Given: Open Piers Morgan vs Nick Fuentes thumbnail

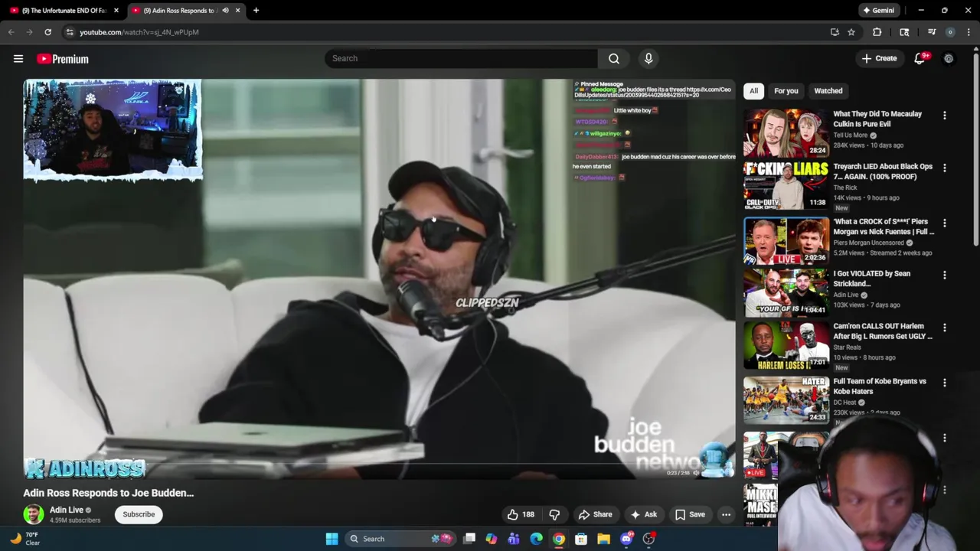Looking at the screenshot, I should [x=786, y=240].
